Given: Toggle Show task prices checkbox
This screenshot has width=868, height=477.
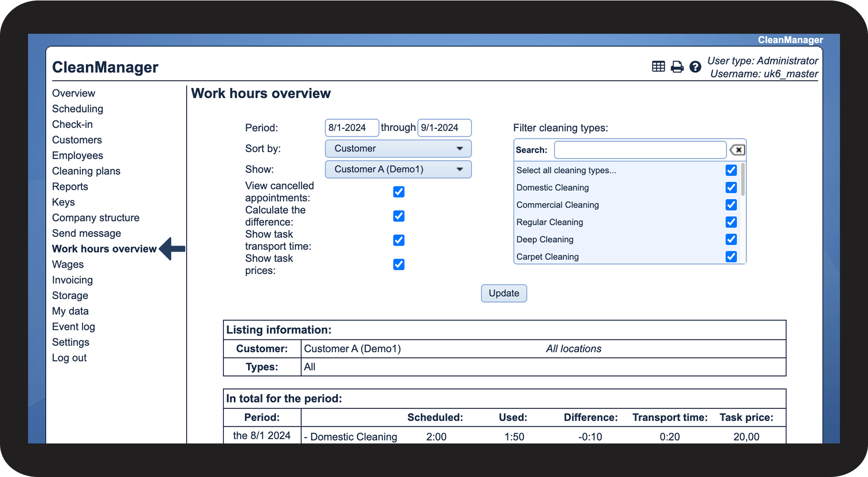Looking at the screenshot, I should (399, 264).
